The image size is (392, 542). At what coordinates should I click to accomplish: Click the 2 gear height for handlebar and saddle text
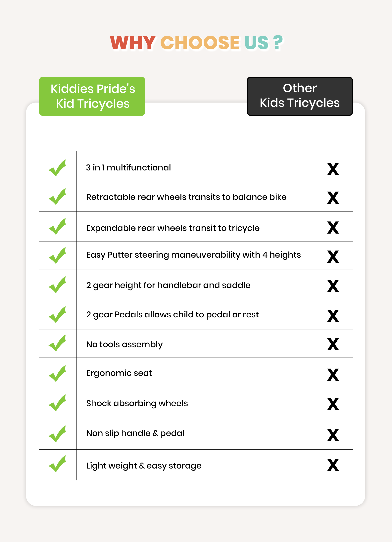point(168,285)
